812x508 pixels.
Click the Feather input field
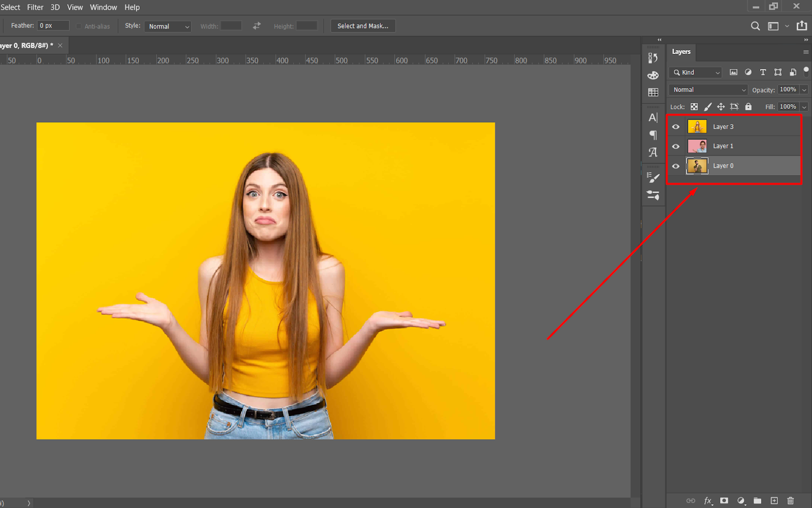click(x=53, y=25)
